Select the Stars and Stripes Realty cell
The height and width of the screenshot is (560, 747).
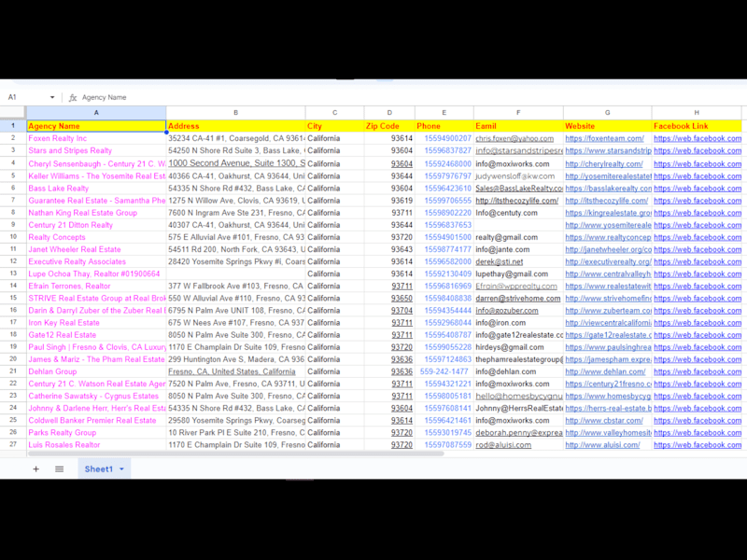[96, 150]
